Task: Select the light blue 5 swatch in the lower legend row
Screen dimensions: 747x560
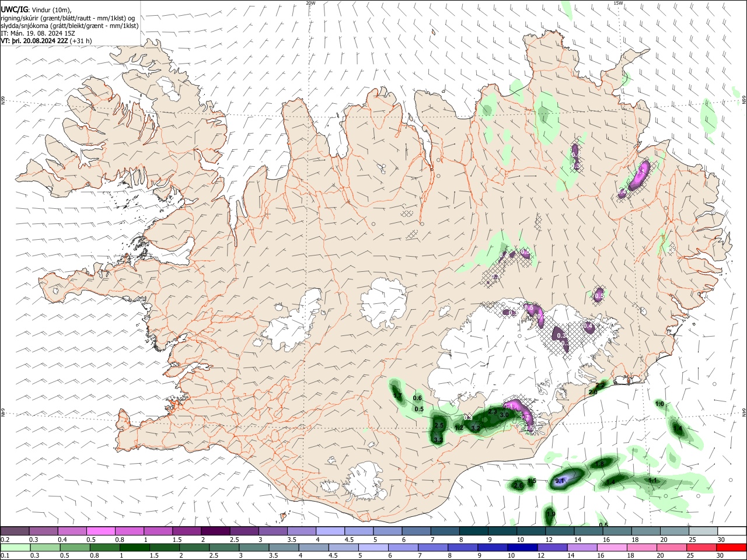Action: [373, 548]
